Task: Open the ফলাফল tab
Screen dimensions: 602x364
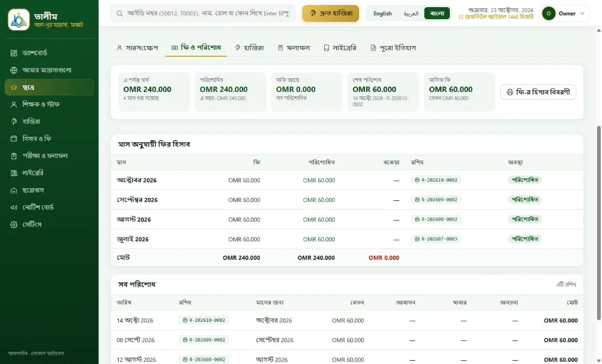Action: click(x=294, y=48)
